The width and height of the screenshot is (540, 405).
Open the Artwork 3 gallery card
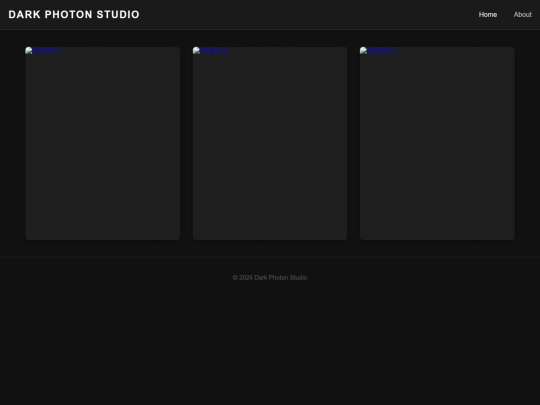pyautogui.click(x=437, y=143)
